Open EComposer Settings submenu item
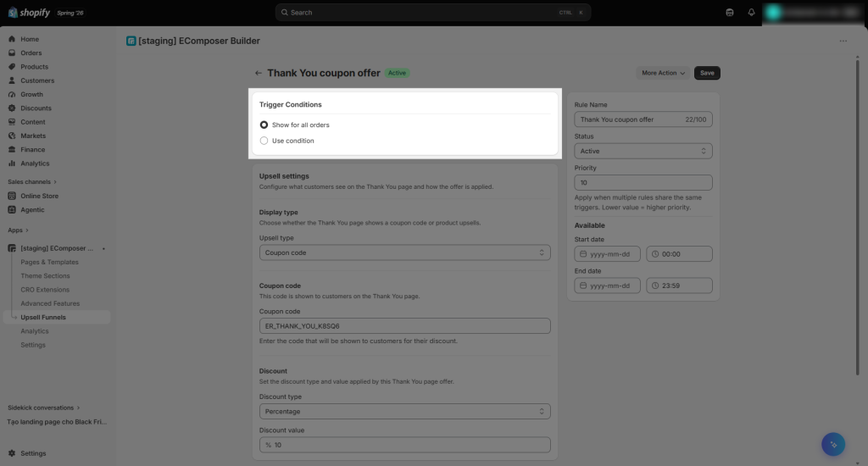 coord(33,346)
